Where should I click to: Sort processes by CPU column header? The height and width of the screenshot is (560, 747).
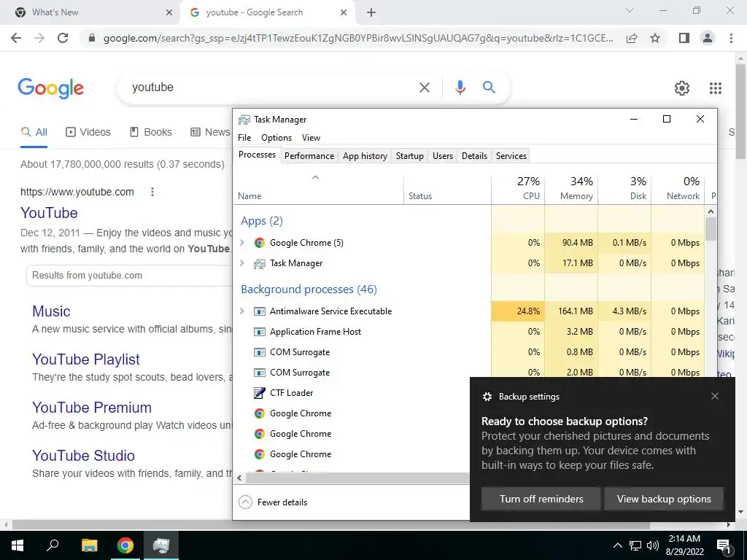pyautogui.click(x=519, y=188)
